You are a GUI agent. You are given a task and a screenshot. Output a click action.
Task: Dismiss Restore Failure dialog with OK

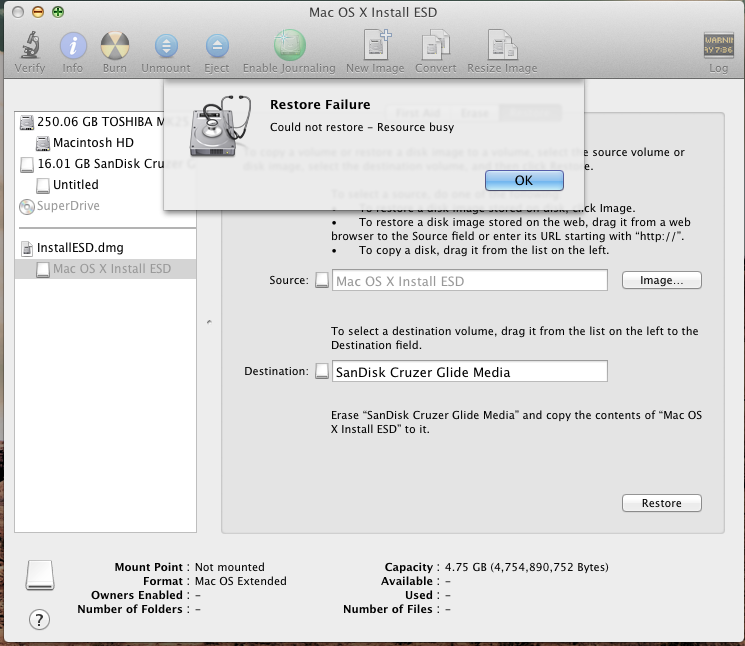(x=524, y=180)
